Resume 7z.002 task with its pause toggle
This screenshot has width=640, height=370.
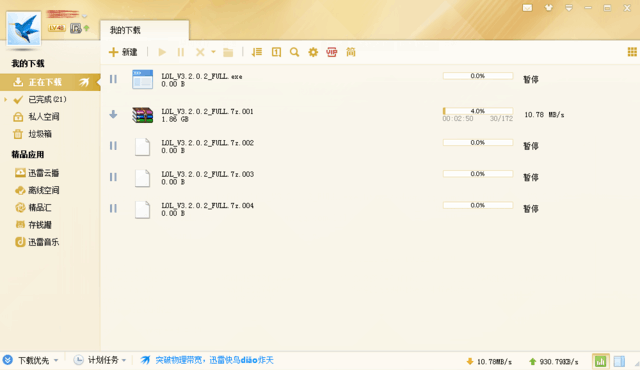tap(113, 146)
